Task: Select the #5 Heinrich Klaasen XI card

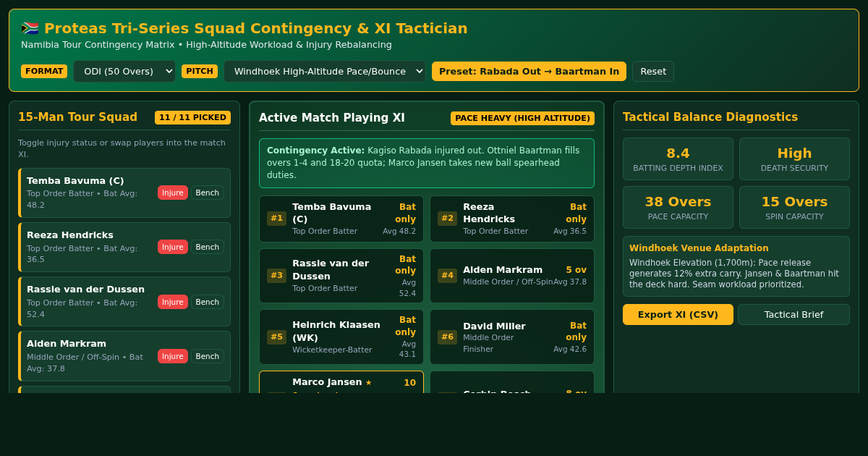Action: coord(341,337)
